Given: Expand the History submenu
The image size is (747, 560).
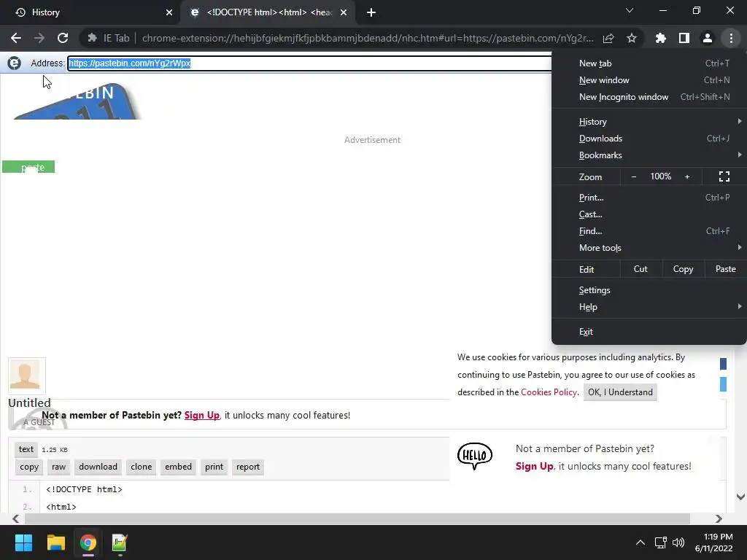Looking at the screenshot, I should point(649,122).
